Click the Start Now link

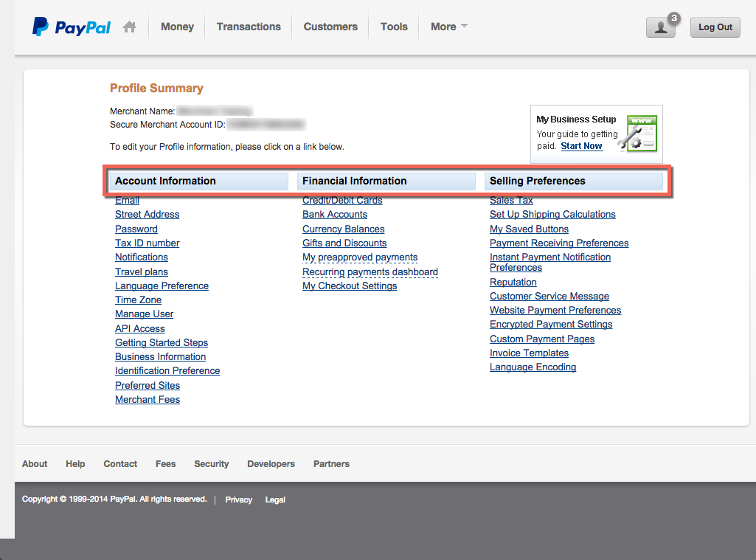coord(581,145)
